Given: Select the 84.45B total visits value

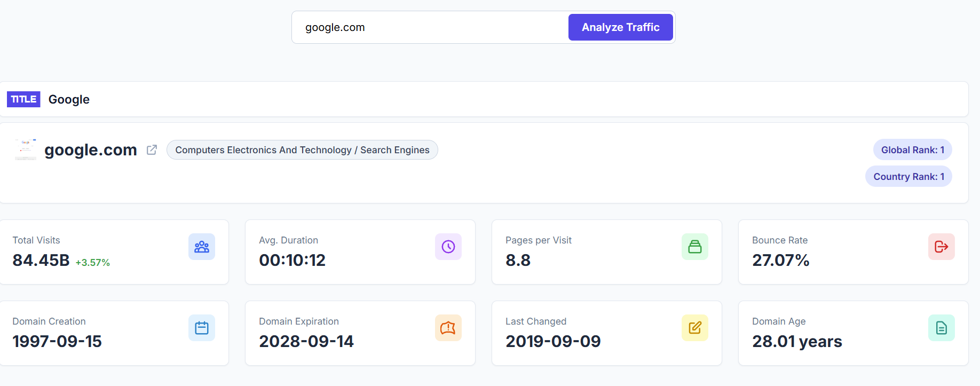Looking at the screenshot, I should coord(41,261).
